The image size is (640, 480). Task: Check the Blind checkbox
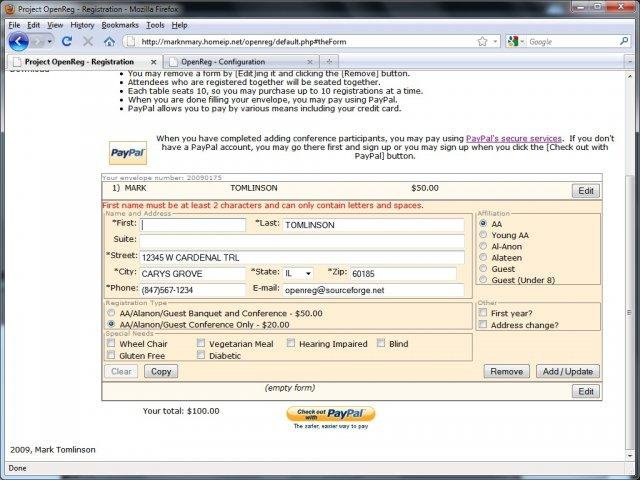pyautogui.click(x=381, y=343)
